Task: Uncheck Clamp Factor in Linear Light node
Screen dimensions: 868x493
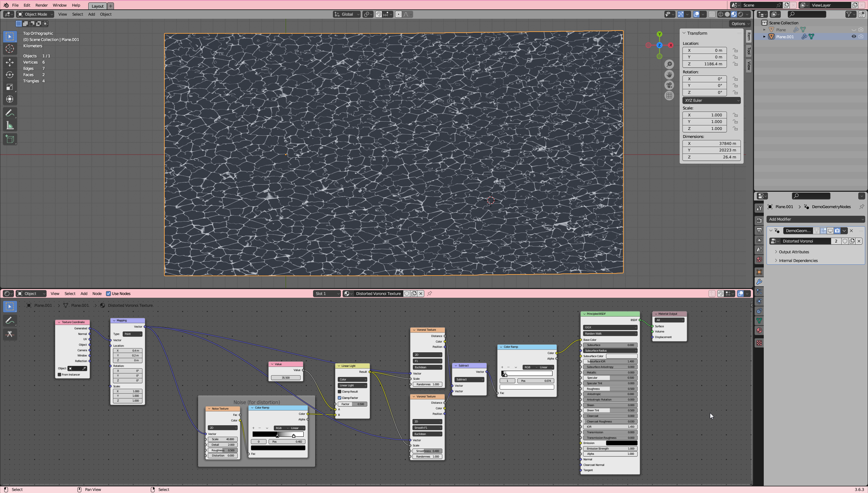Action: 339,398
